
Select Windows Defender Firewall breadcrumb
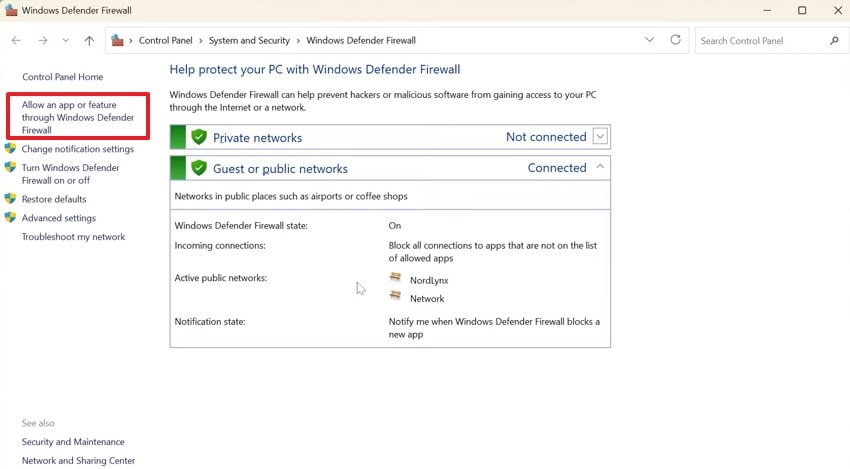tap(361, 41)
